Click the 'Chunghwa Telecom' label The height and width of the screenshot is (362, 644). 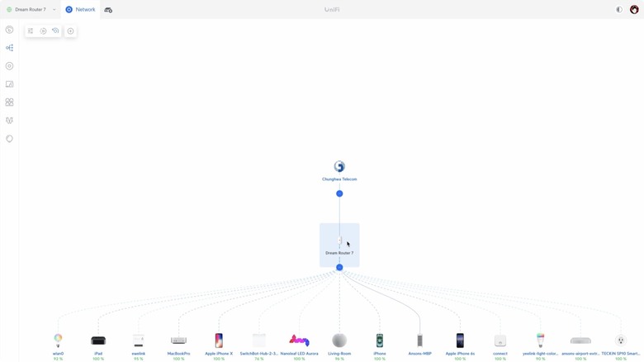[339, 179]
